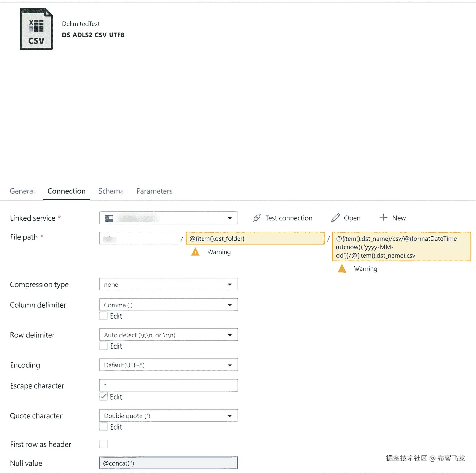Screen dimensions: 476x473
Task: Click the DS_ADLS2_CSV_UTF8 dataset name
Action: coord(93,35)
